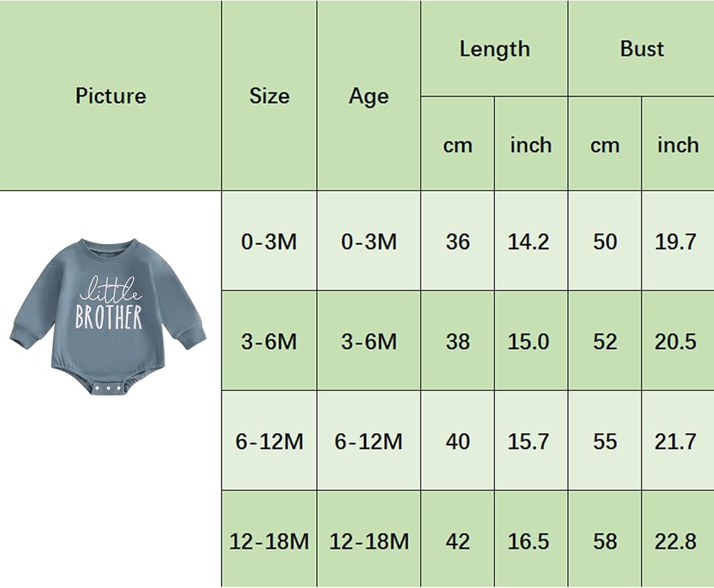The height and width of the screenshot is (588, 714).
Task: Click the Bust header cell
Action: pos(642,49)
